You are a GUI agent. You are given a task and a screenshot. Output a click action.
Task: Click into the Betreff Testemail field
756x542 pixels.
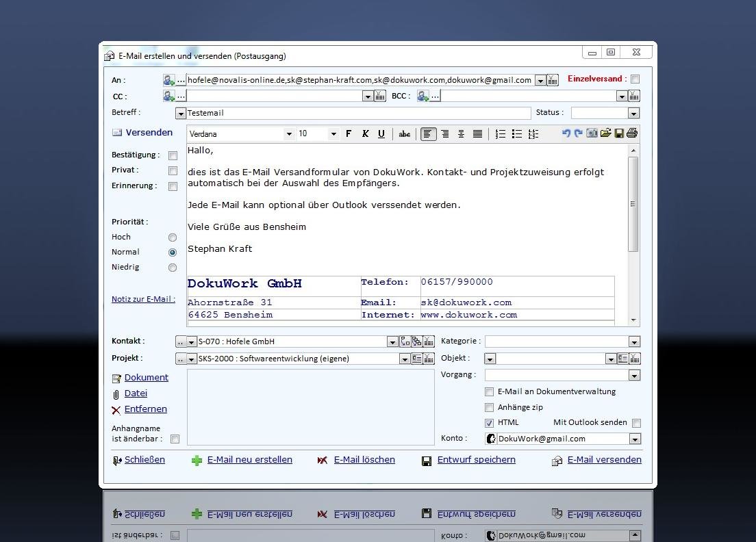[x=358, y=113]
